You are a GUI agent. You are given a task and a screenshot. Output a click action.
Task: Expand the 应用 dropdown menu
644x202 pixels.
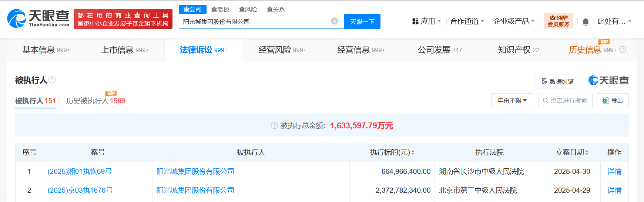click(431, 21)
